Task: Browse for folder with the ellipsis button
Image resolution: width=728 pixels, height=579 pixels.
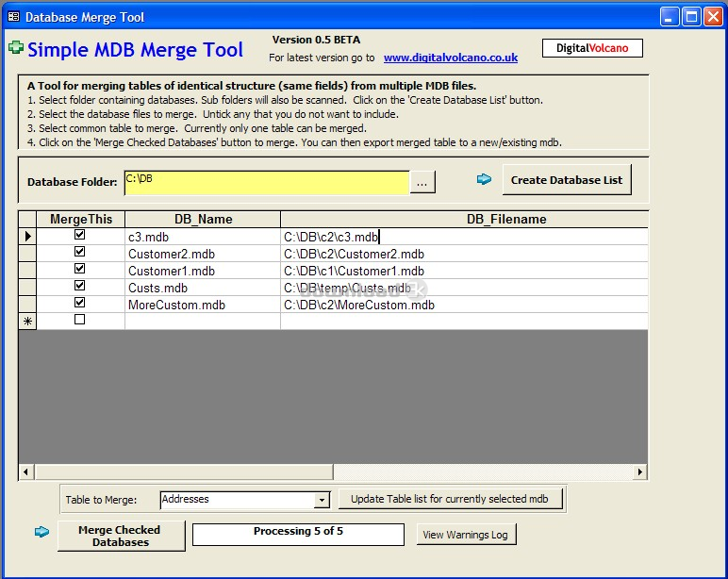Action: 423,183
